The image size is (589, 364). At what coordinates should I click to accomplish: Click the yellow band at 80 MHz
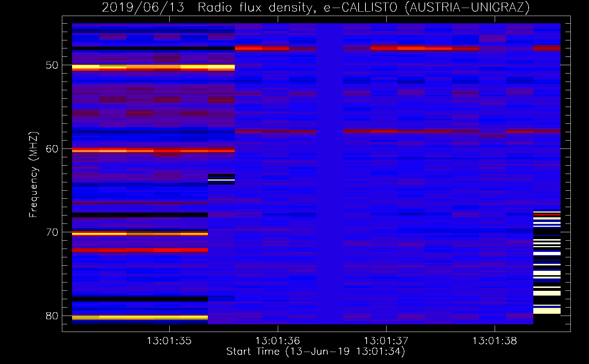point(140,317)
